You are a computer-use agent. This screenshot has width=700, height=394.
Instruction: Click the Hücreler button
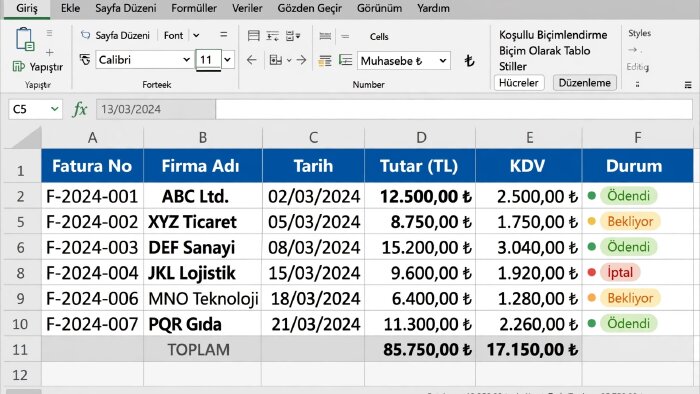coord(519,83)
